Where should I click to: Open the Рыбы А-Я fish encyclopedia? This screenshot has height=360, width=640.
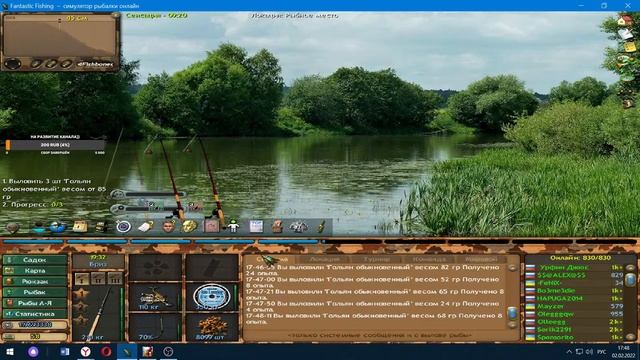coord(35,303)
